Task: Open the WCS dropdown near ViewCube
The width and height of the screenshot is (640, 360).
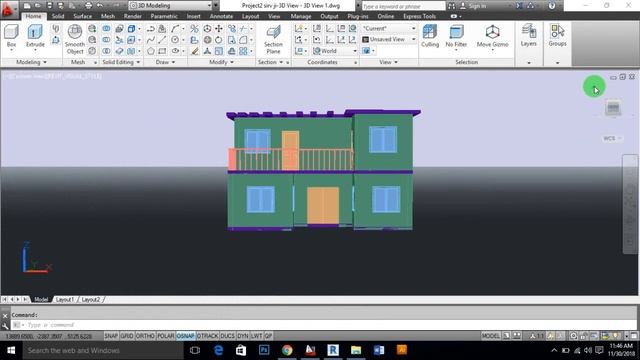Action: coord(612,138)
